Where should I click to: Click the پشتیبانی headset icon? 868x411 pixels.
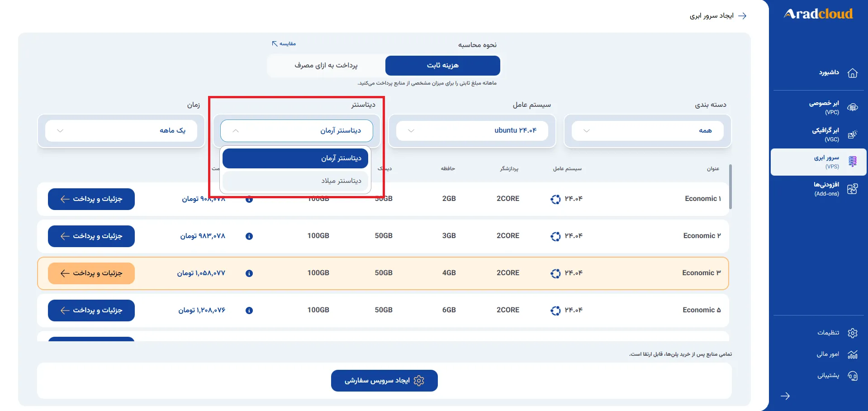853,376
